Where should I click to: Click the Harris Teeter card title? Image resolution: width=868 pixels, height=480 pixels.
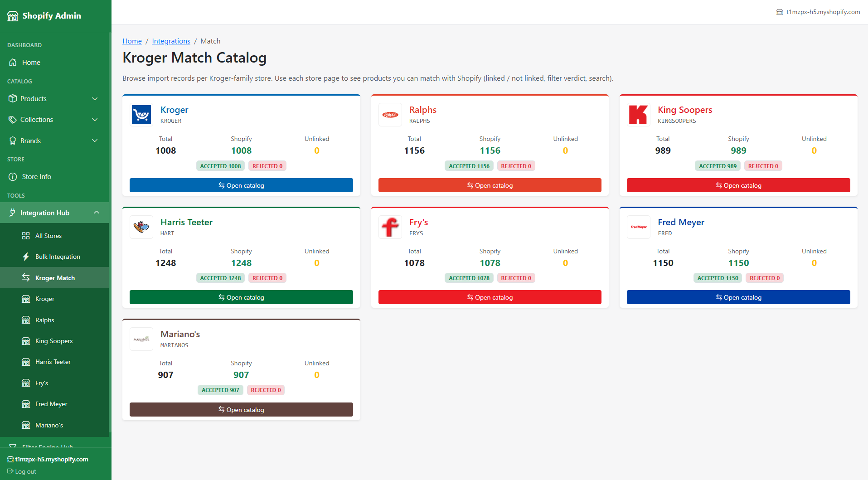coord(186,222)
